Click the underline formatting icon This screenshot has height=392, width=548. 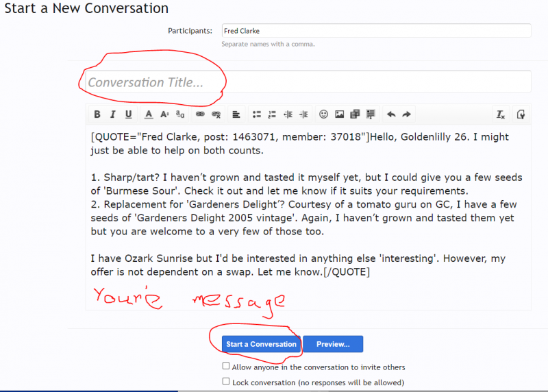[x=128, y=114]
